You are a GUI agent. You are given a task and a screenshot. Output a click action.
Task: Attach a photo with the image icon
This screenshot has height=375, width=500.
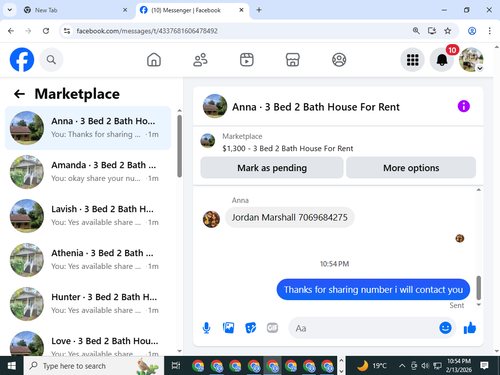(x=228, y=328)
